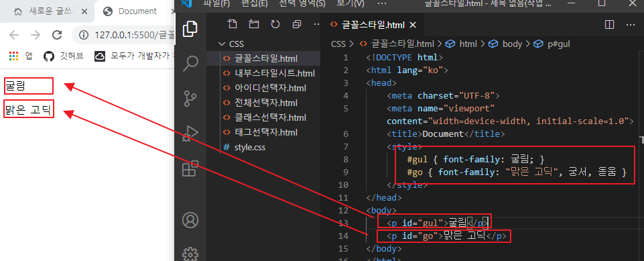Reload the page in Chrome

coord(57,35)
